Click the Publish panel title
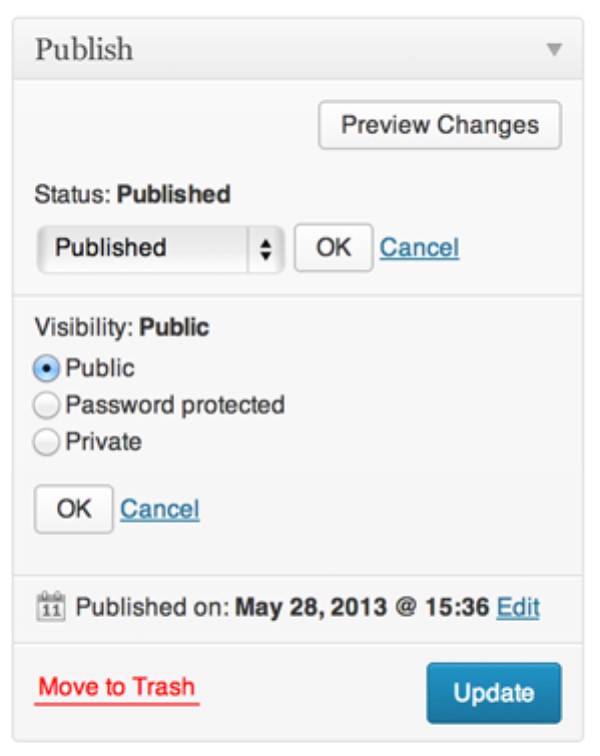Image resolution: width=600 pixels, height=756 pixels. coord(84,50)
